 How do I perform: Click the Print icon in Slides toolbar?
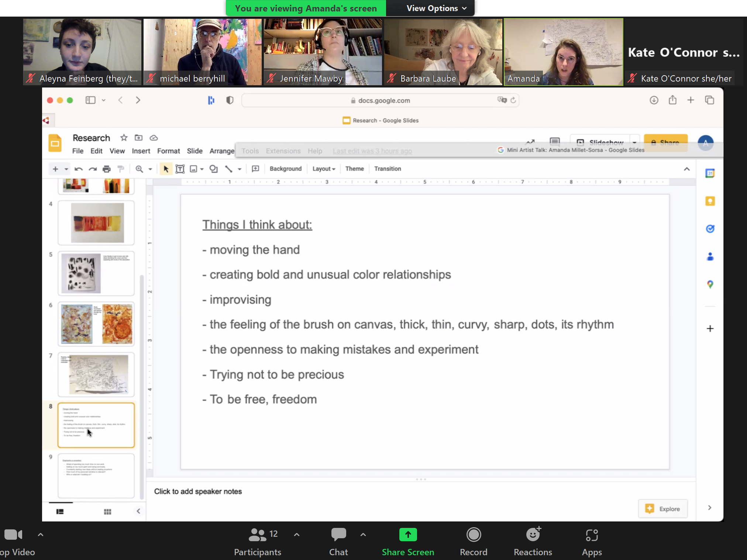pos(107,169)
